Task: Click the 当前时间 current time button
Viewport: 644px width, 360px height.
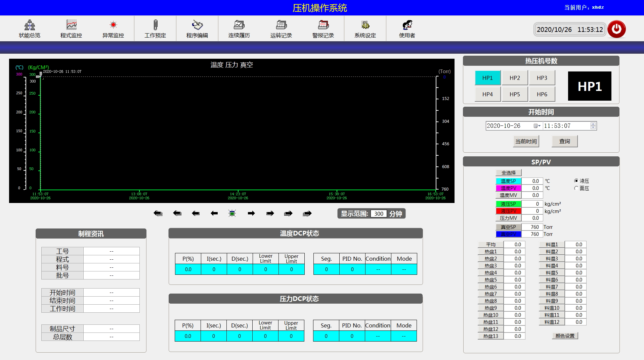Action: point(526,141)
